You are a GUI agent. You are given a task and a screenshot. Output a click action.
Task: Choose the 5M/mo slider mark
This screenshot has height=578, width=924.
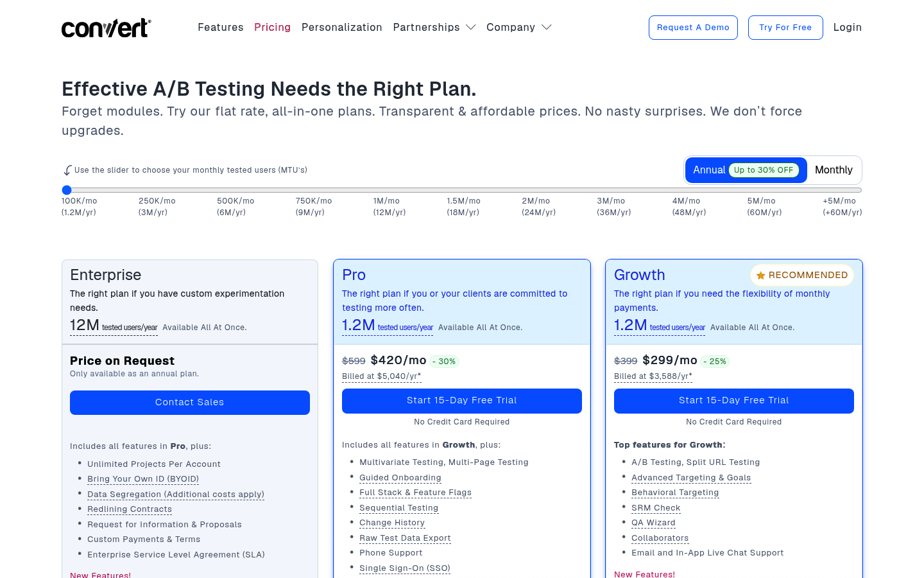[764, 207]
